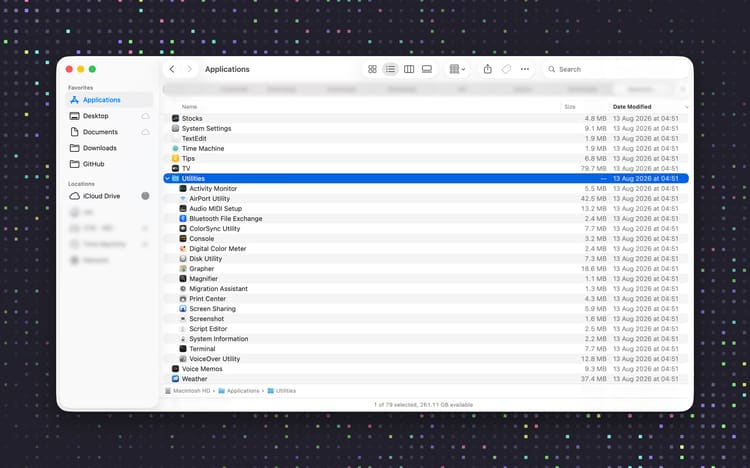The width and height of the screenshot is (750, 468).
Task: Select the Screen Sharing icon
Action: point(183,309)
